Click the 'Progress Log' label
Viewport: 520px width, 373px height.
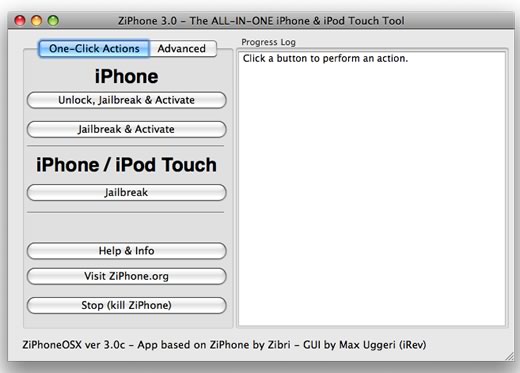point(268,42)
